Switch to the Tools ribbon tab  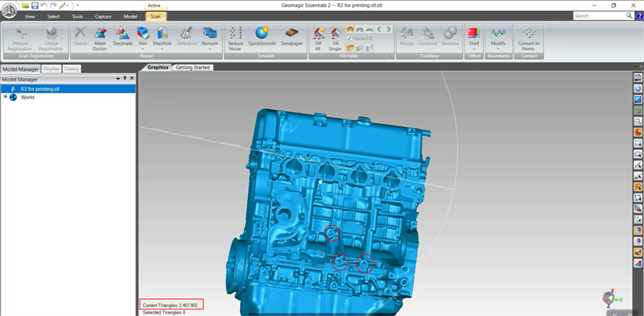77,16
